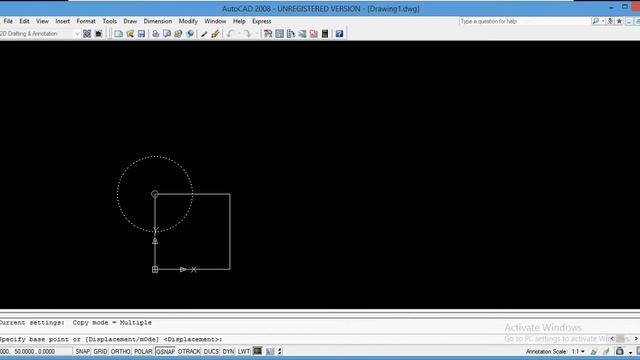Open the QuickCalc calculator icon
640x360 pixels.
coord(325,34)
